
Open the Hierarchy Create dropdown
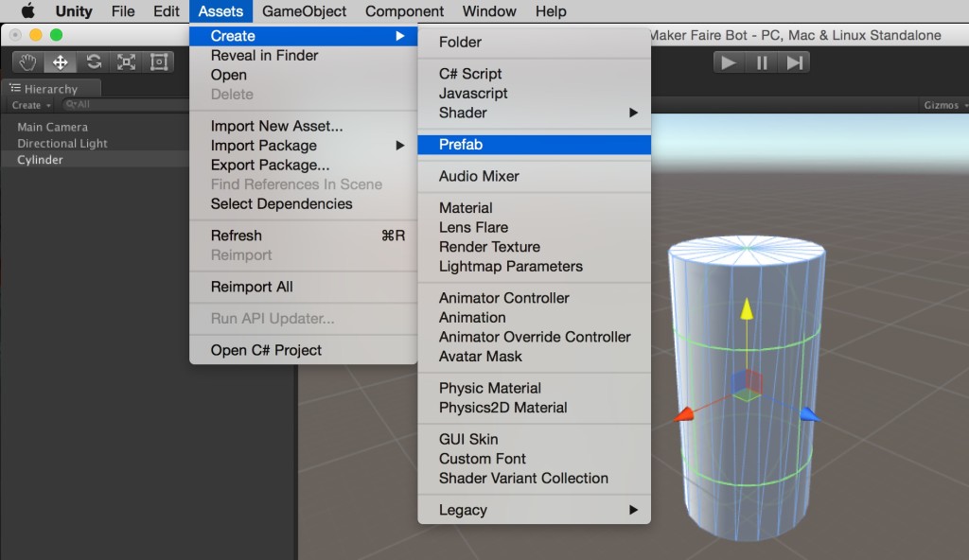coord(30,105)
